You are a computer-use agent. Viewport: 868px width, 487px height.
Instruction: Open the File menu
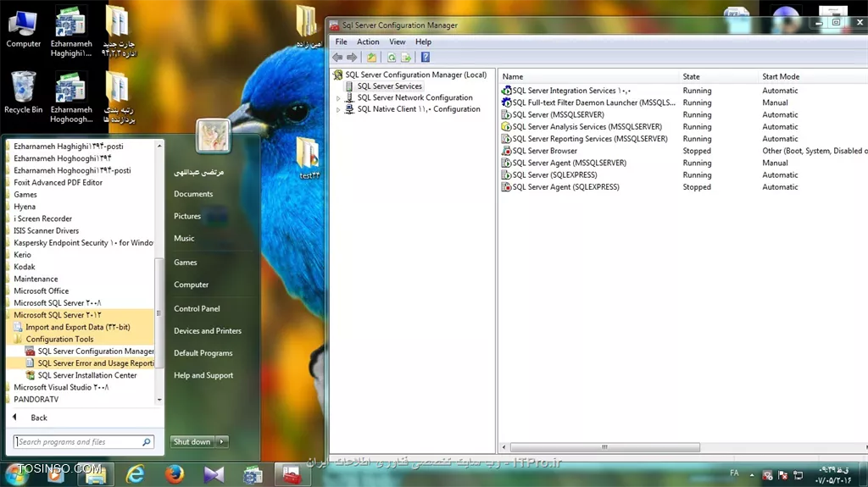click(341, 42)
